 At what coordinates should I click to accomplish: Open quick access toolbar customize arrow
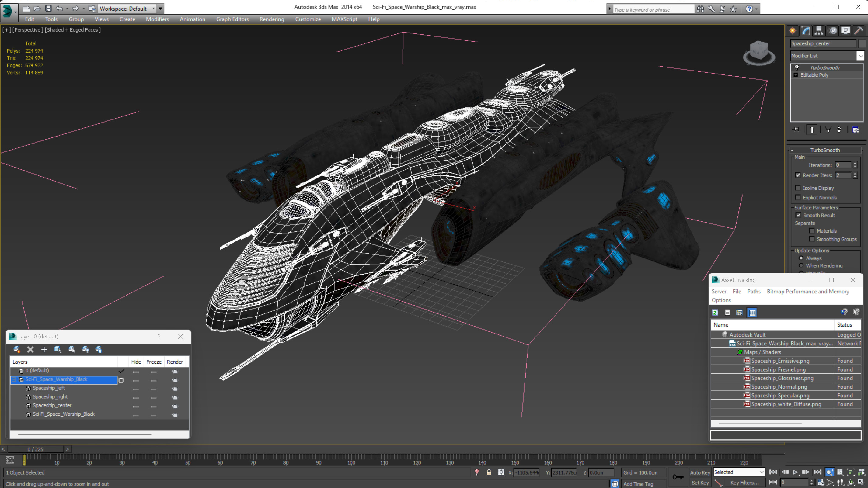tap(160, 9)
